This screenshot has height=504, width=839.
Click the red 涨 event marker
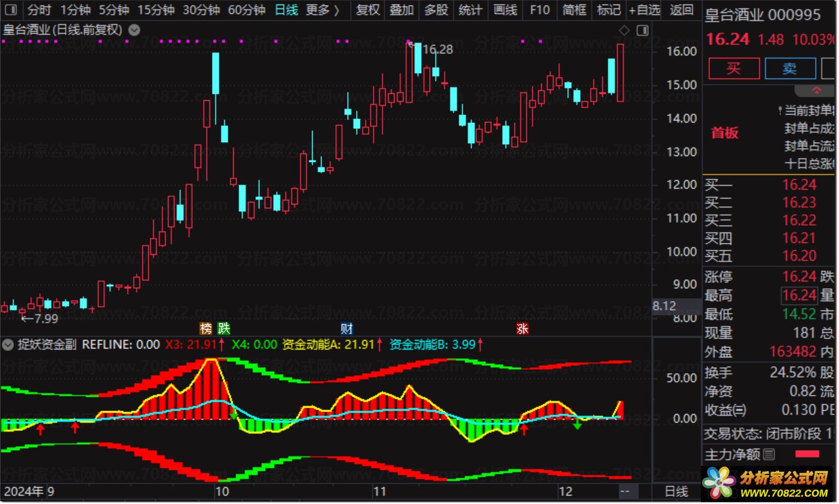pyautogui.click(x=522, y=328)
